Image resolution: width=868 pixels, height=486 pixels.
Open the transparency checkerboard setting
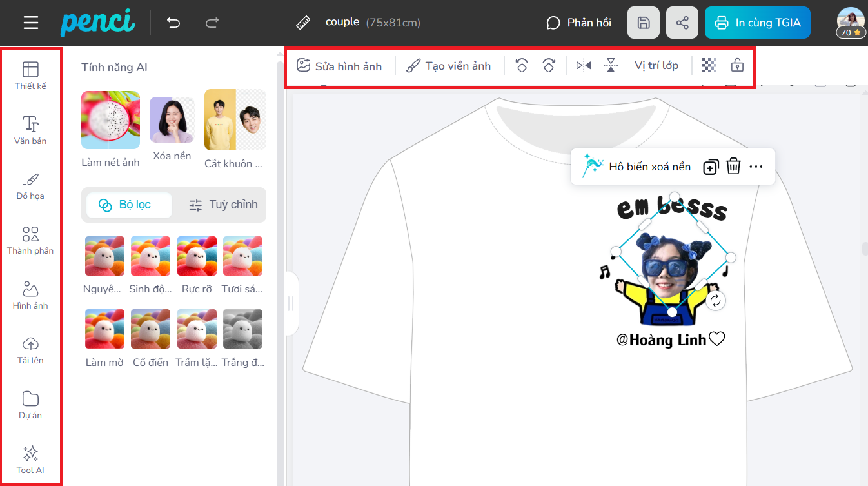709,65
